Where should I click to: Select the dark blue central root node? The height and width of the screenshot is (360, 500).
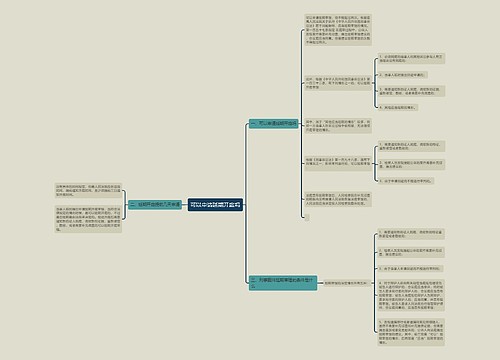(215, 205)
